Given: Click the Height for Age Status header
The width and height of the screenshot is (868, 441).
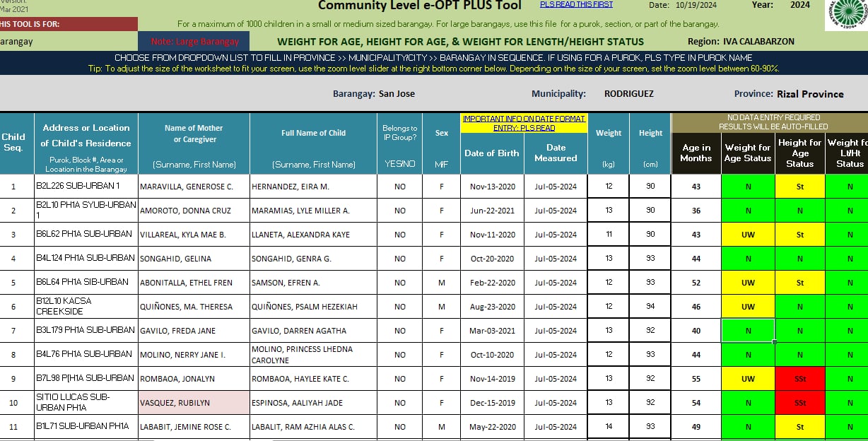Looking at the screenshot, I should coord(800,153).
